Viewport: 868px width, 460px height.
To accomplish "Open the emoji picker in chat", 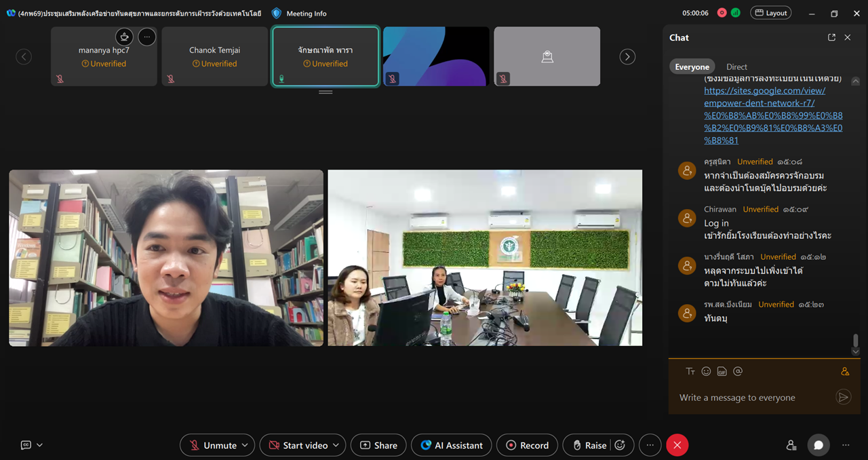I will (x=706, y=371).
